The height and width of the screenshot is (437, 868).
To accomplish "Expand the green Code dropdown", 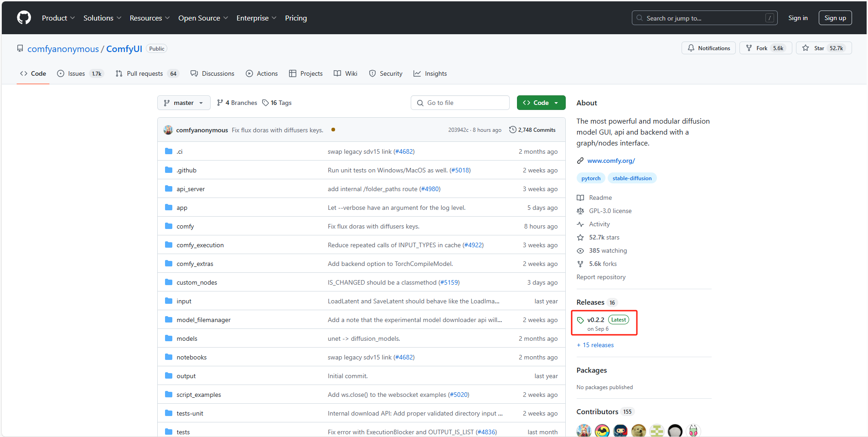I will click(541, 103).
